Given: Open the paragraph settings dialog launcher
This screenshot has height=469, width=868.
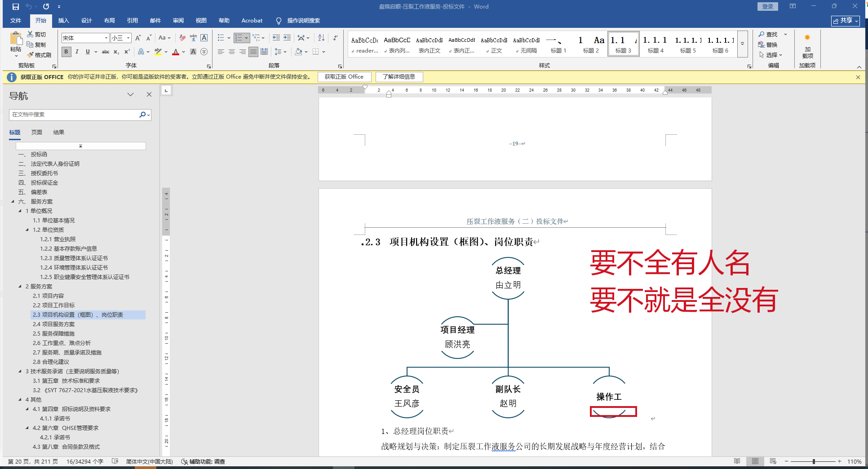Looking at the screenshot, I should click(x=340, y=66).
